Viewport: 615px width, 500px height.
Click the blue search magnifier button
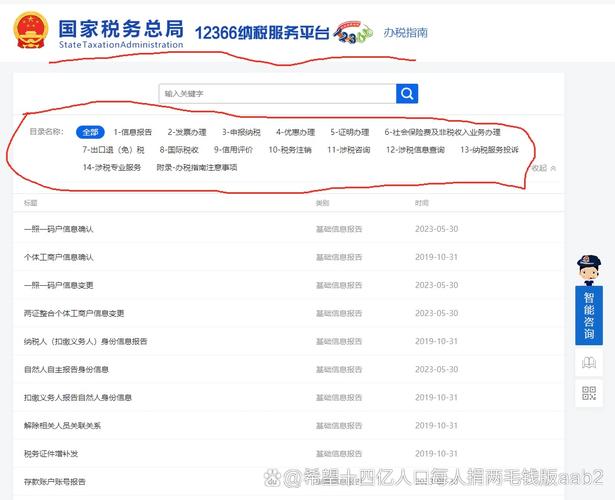[x=407, y=94]
